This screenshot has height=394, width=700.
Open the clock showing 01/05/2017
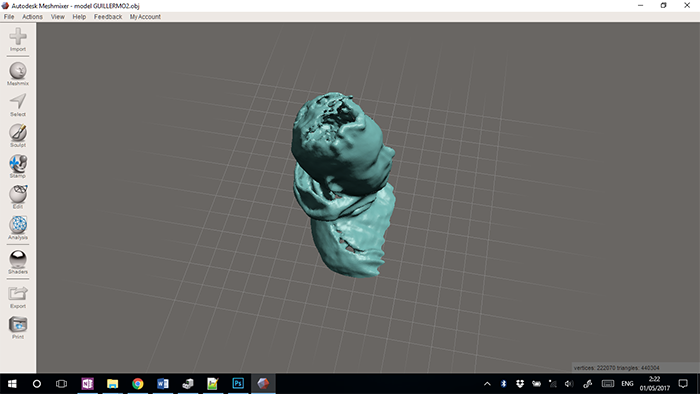pos(654,383)
